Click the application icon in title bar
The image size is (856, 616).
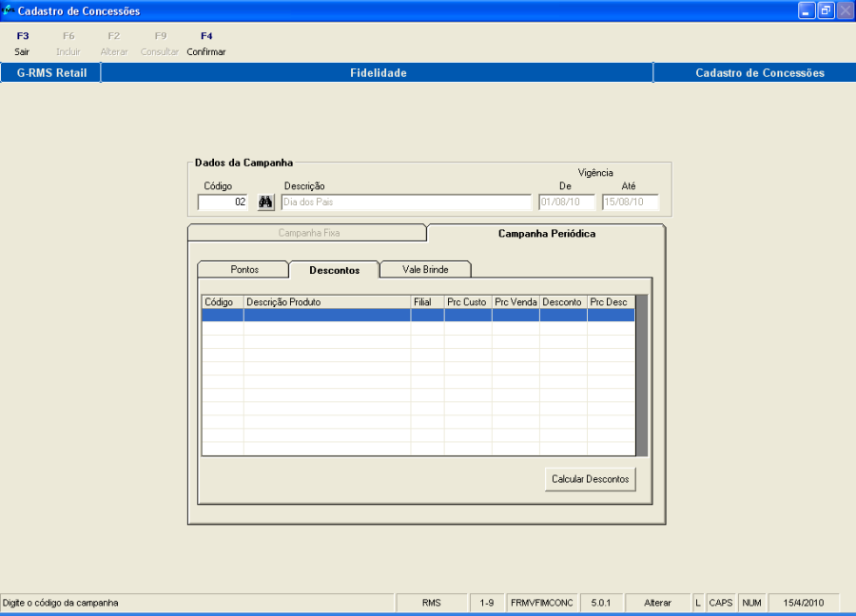(8, 10)
